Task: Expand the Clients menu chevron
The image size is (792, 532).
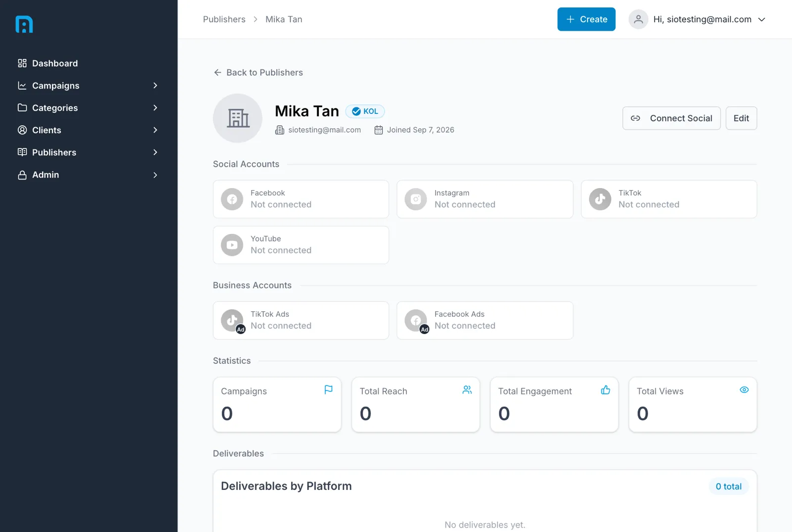Action: 155,130
